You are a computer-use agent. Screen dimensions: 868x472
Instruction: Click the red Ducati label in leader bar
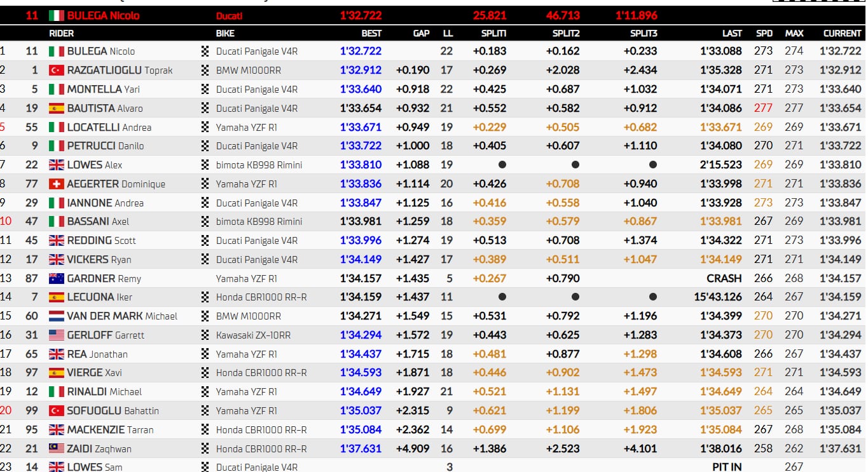click(x=229, y=15)
